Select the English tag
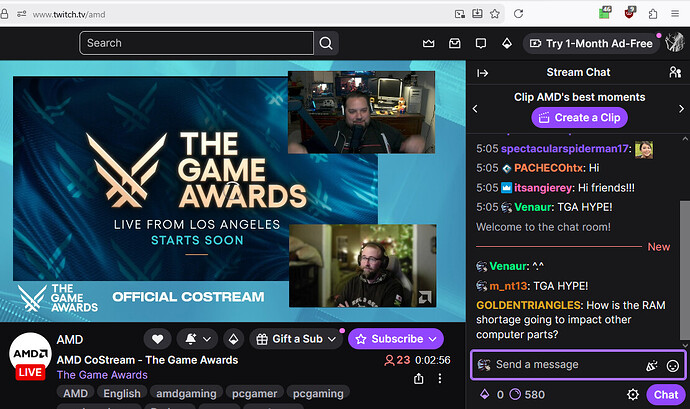690x409 pixels. pyautogui.click(x=122, y=394)
